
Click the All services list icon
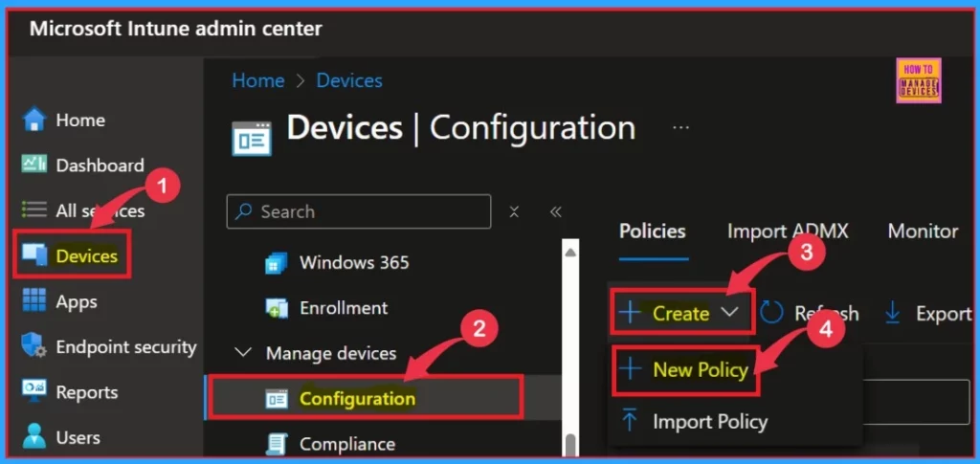(34, 210)
